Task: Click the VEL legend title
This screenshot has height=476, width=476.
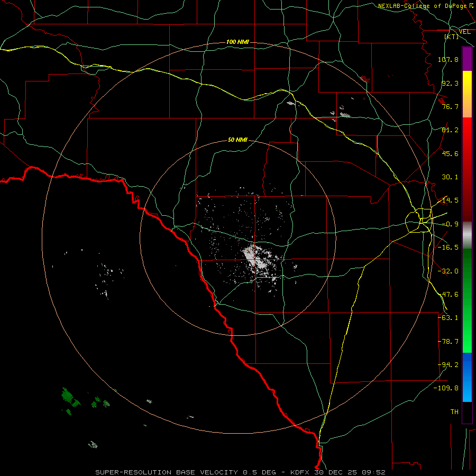Action: click(465, 32)
